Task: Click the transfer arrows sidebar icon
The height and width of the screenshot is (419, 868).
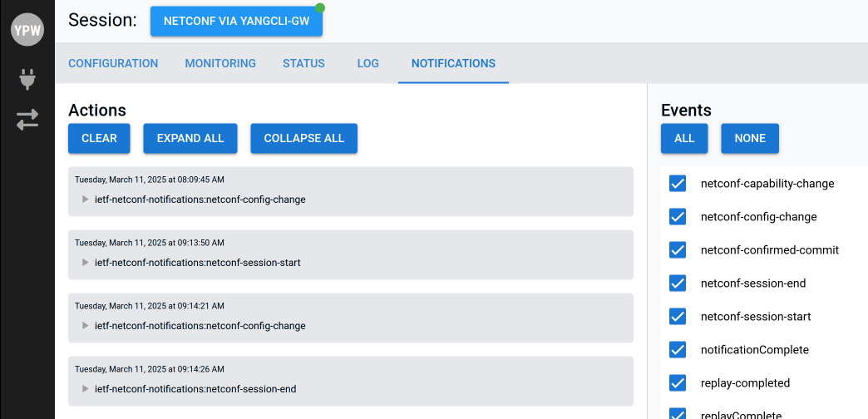Action: tap(27, 120)
